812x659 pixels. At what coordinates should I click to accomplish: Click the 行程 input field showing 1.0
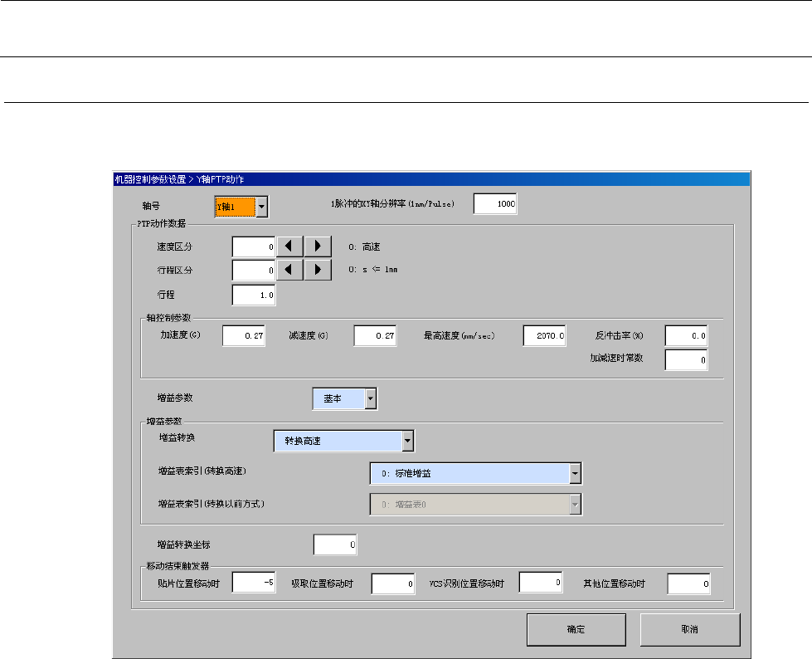click(254, 295)
